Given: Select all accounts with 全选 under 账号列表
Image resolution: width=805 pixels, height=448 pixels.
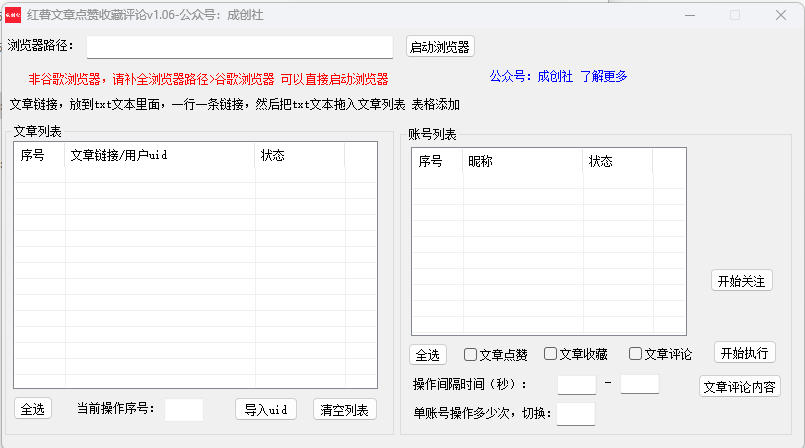Looking at the screenshot, I should click(x=427, y=355).
